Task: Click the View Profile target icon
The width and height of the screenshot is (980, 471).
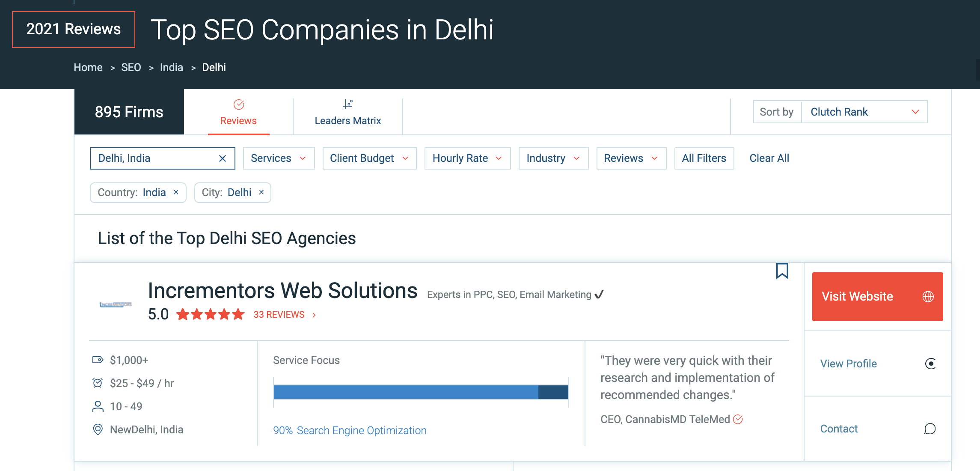Action: 930,364
